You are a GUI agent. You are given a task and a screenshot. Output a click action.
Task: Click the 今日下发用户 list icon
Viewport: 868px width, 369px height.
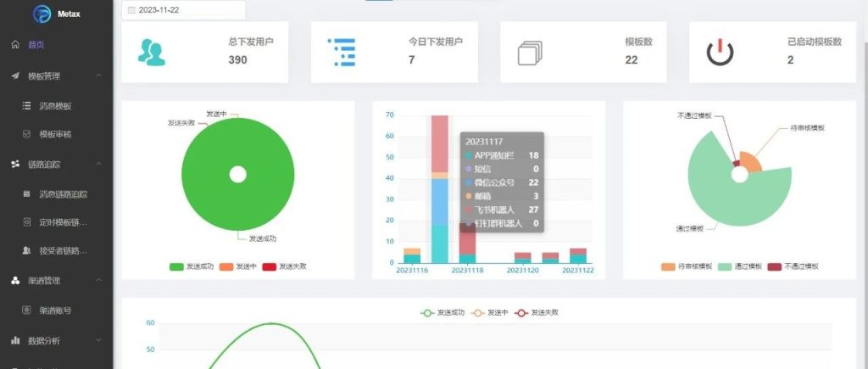pyautogui.click(x=341, y=53)
